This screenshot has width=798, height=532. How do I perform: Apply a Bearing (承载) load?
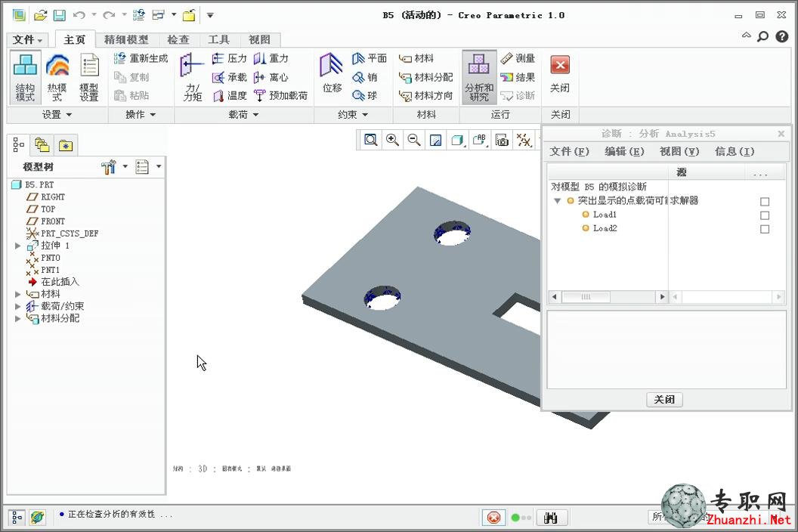coord(229,77)
